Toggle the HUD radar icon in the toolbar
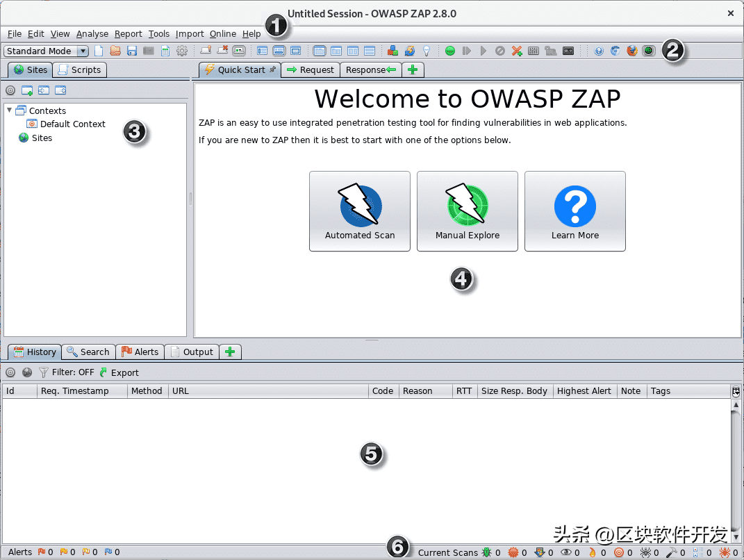Screen dimensions: 744x560 (x=649, y=51)
